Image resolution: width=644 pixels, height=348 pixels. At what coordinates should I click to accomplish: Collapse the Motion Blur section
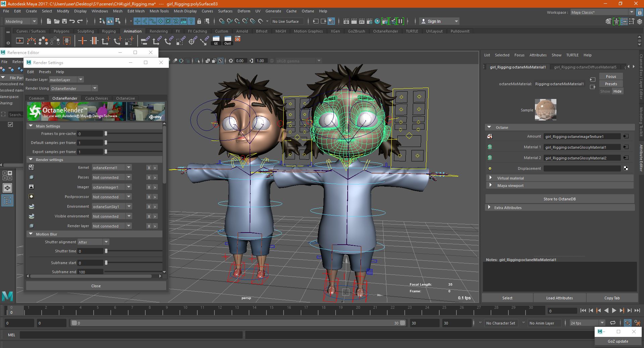pyautogui.click(x=31, y=234)
